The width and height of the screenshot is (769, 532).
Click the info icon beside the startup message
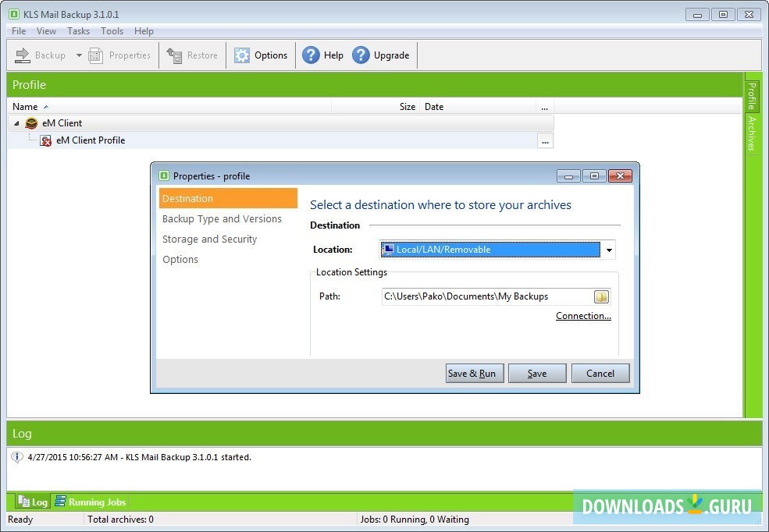coord(16,457)
